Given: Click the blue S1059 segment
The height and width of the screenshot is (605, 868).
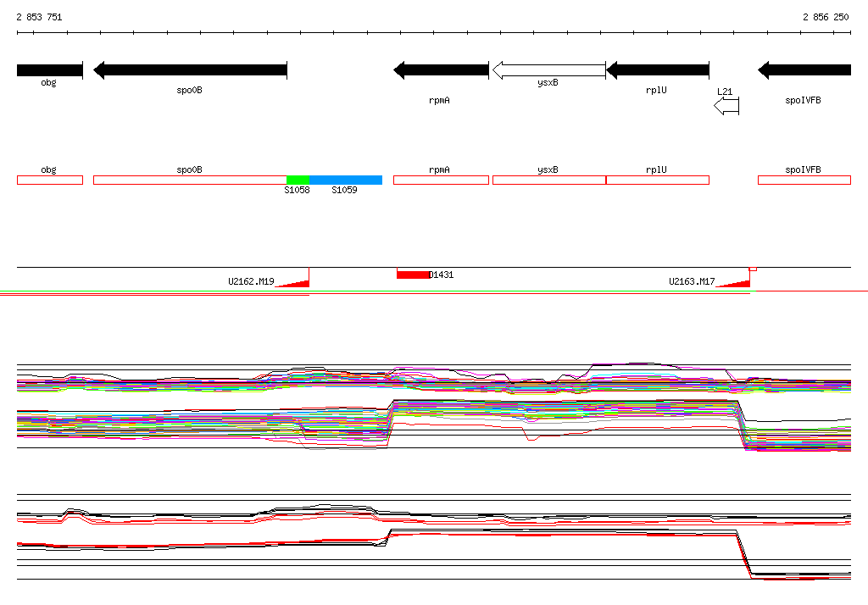Looking at the screenshot, I should [x=346, y=180].
